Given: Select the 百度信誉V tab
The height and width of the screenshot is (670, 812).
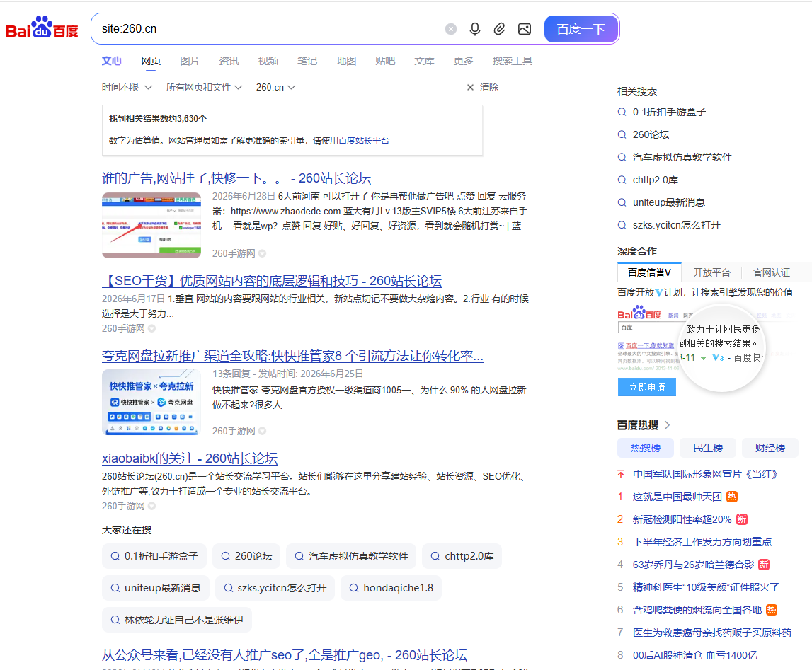Looking at the screenshot, I should click(x=649, y=272).
